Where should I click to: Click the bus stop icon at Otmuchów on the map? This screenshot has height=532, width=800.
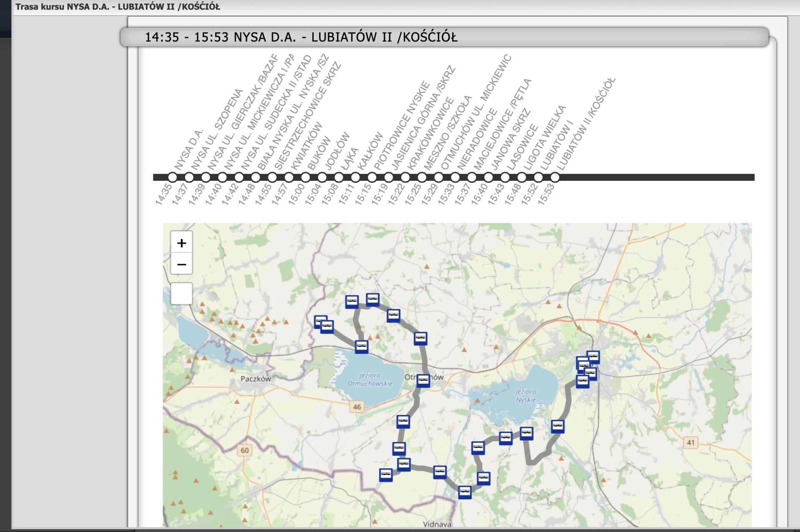(423, 380)
